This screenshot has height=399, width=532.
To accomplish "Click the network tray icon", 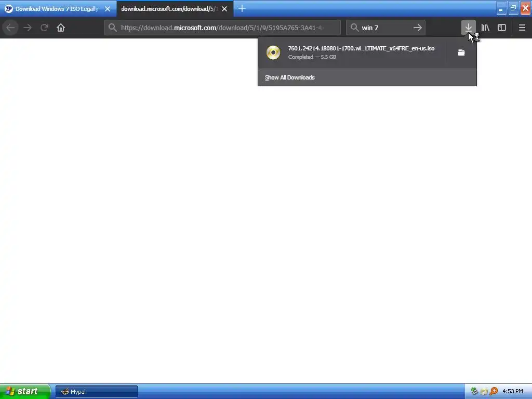I will pyautogui.click(x=474, y=391).
